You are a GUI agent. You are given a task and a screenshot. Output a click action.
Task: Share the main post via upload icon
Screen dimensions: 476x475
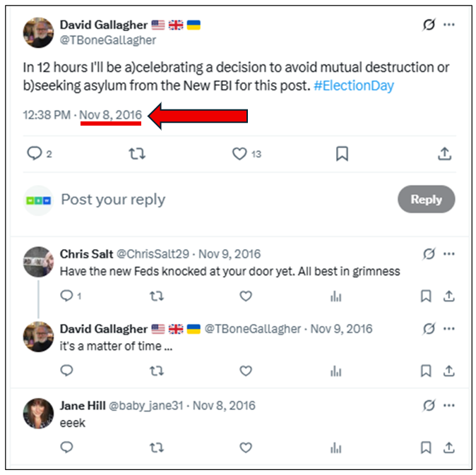coord(444,153)
